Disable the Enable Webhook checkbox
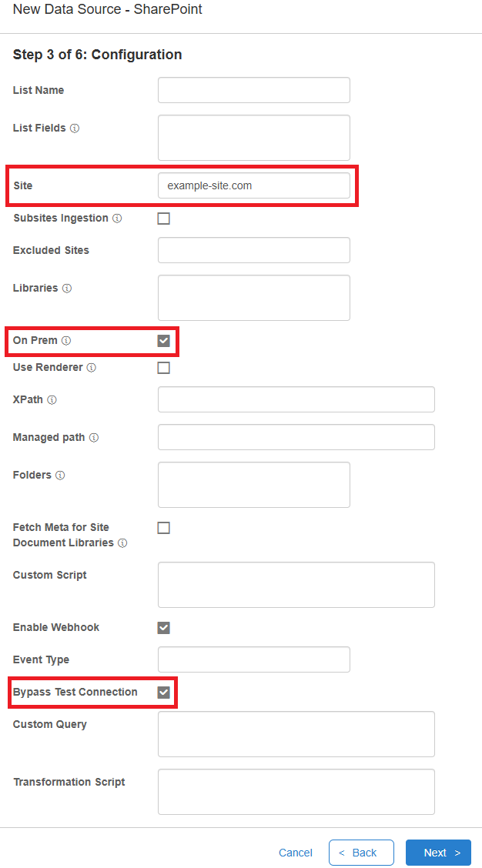Screen dimensions: 482x868 [163, 628]
